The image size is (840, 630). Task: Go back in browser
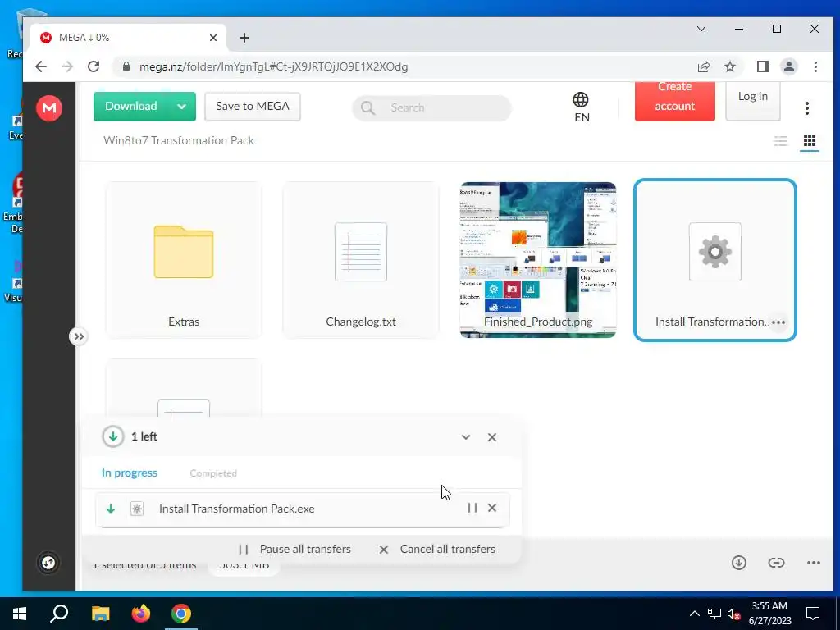coord(41,66)
